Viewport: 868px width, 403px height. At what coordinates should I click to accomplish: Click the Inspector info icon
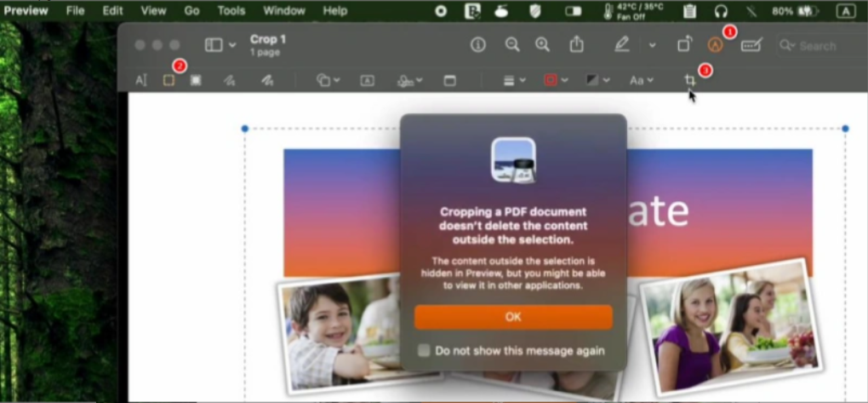[478, 45]
